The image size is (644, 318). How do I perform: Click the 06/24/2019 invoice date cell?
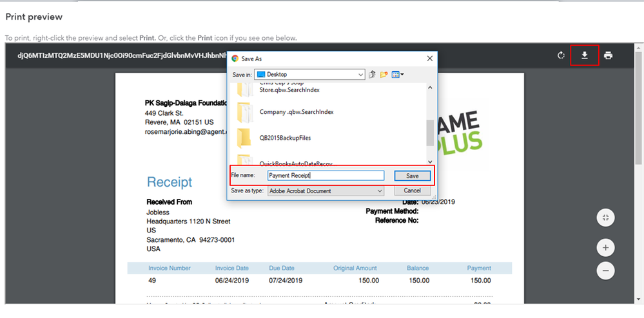pos(232,281)
